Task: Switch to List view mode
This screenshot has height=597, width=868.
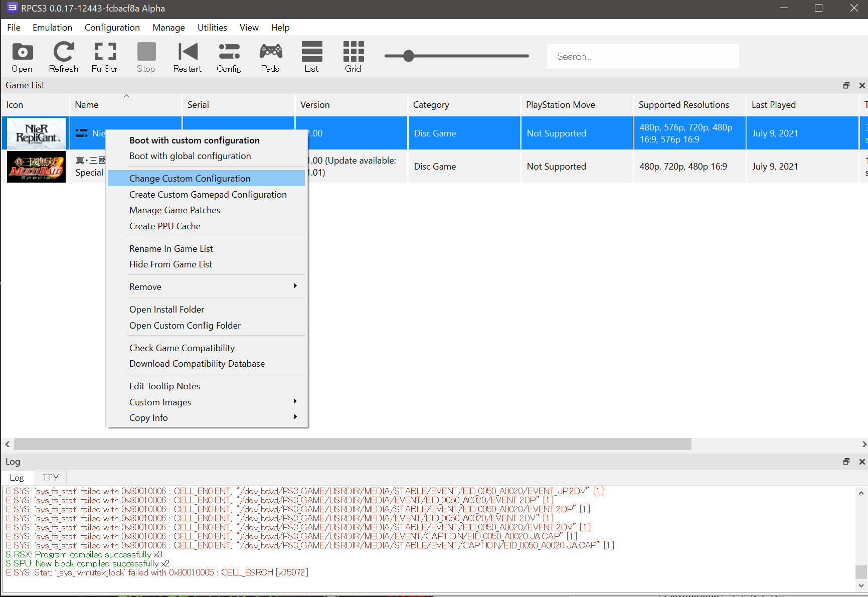Action: [x=312, y=57]
